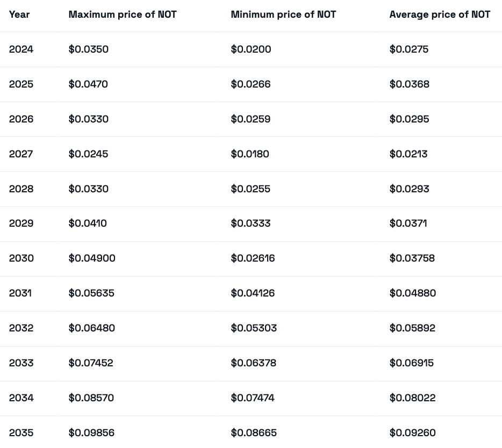Click the Minimum price of NOT header
The height and width of the screenshot is (448, 502).
pyautogui.click(x=283, y=15)
